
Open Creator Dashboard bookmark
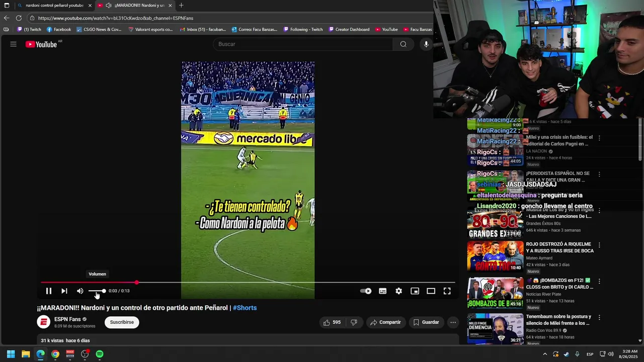349,30
